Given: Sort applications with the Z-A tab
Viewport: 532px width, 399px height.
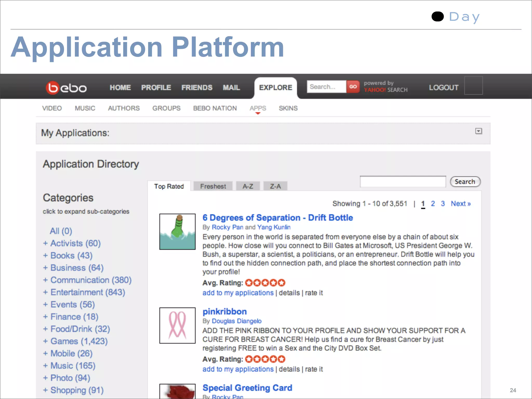Looking at the screenshot, I should (275, 186).
